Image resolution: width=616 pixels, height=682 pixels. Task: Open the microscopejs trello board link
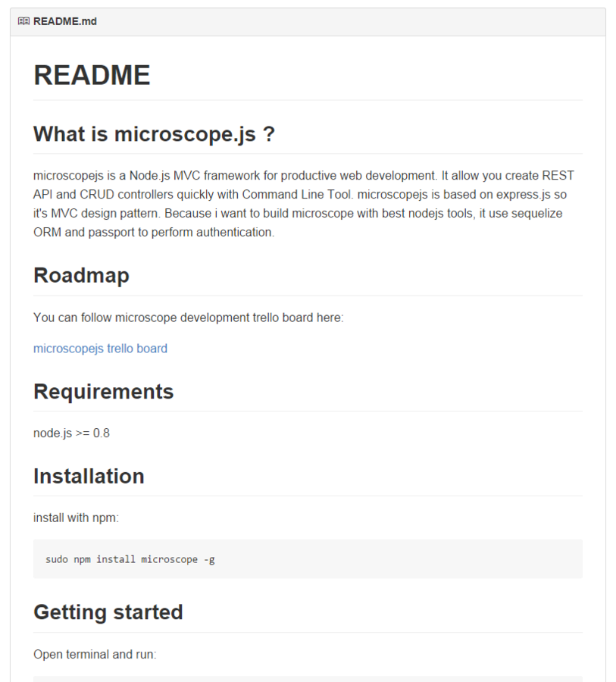click(100, 349)
